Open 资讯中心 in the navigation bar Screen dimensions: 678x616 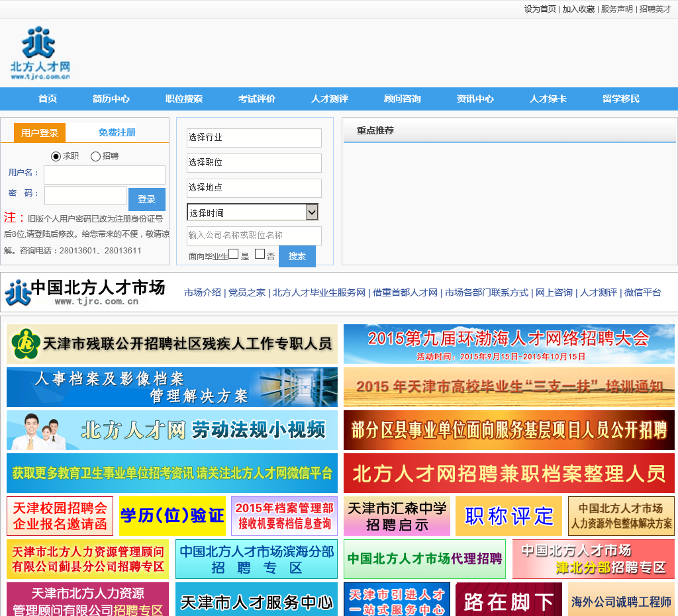475,99
